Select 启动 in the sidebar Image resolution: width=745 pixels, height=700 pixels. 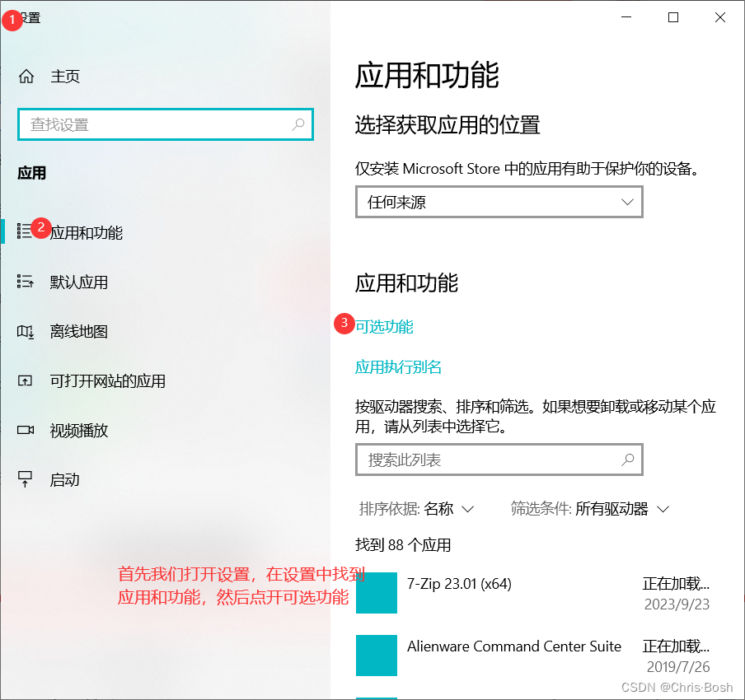[x=165, y=479]
